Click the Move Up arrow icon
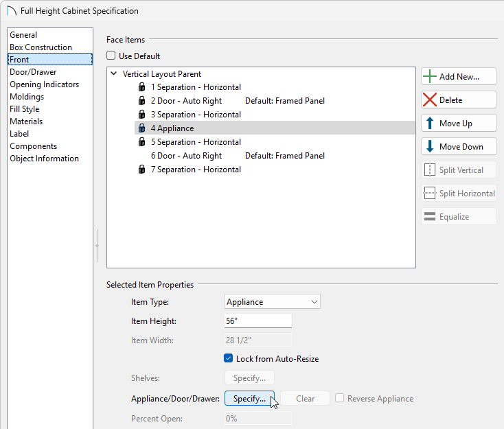This screenshot has width=504, height=429. click(430, 124)
